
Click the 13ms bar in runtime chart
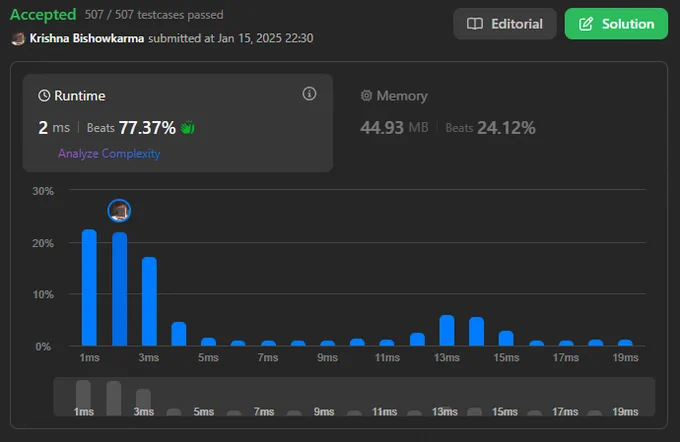pos(447,331)
